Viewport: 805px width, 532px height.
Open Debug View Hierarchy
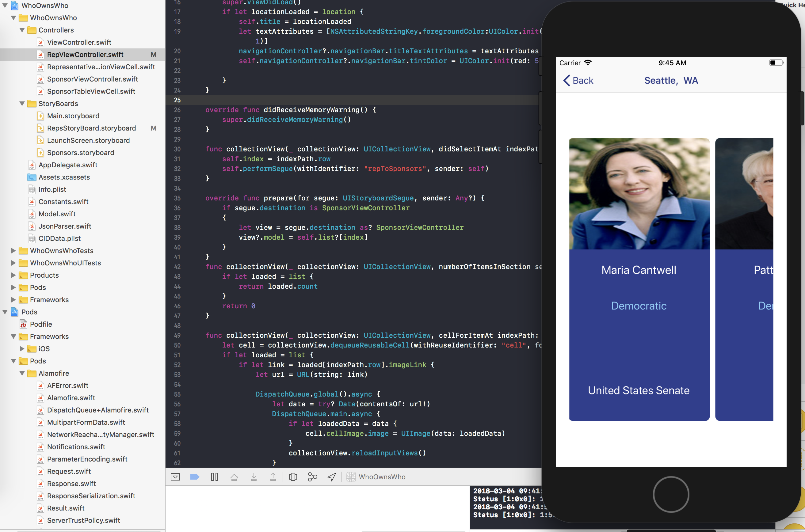point(293,477)
